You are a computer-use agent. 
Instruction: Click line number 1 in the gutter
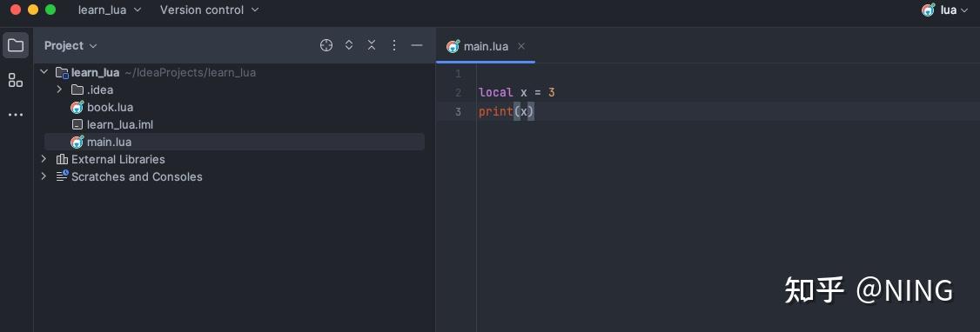[x=458, y=74]
